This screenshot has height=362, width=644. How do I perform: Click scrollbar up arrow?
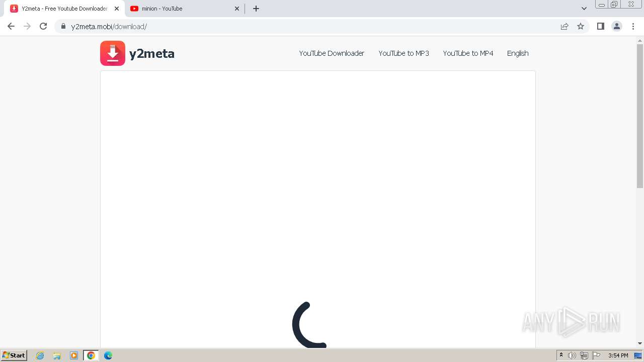click(x=640, y=40)
